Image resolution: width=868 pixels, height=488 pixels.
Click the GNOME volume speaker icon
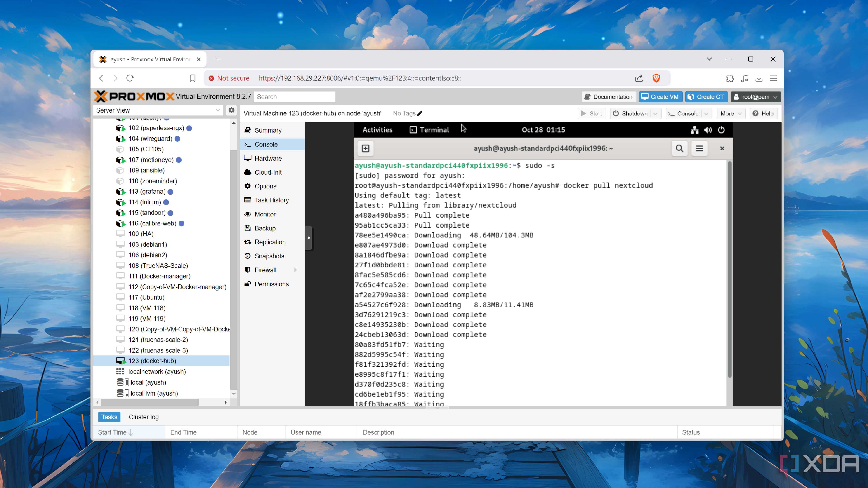point(708,130)
